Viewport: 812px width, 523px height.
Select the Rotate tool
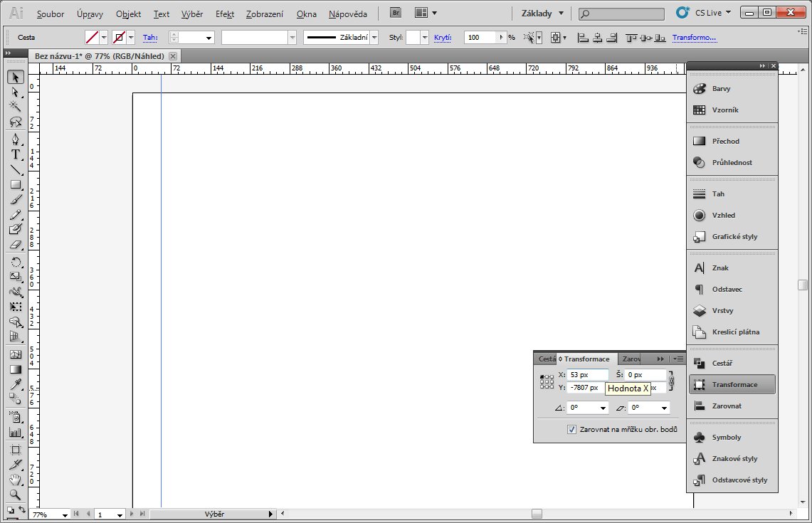click(x=16, y=262)
